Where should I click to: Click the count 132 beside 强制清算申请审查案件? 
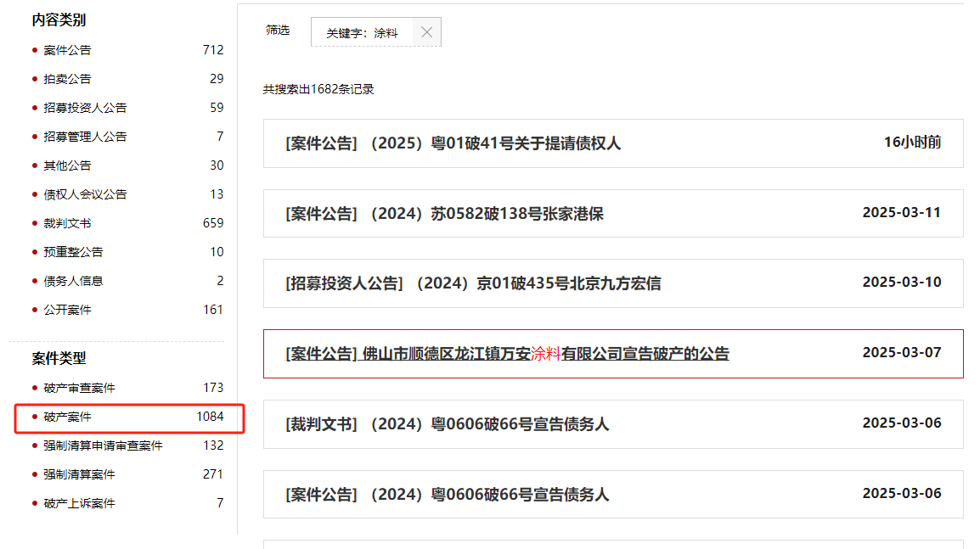point(213,445)
